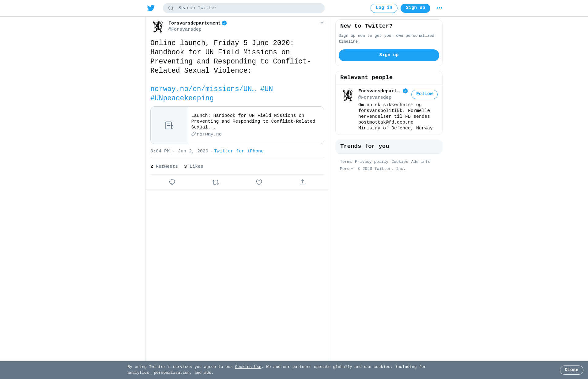The image size is (588, 379).
Task: Focus the Search Twitter field
Action: pos(244,8)
